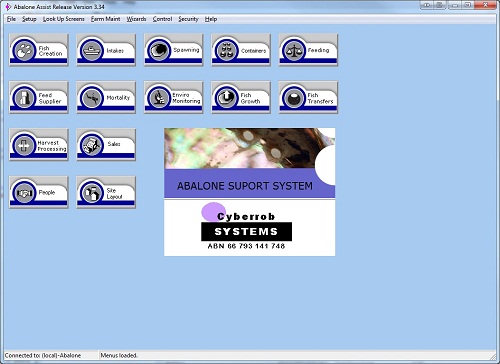This screenshot has height=364, width=500.
Task: Open the Control menu
Action: (162, 19)
